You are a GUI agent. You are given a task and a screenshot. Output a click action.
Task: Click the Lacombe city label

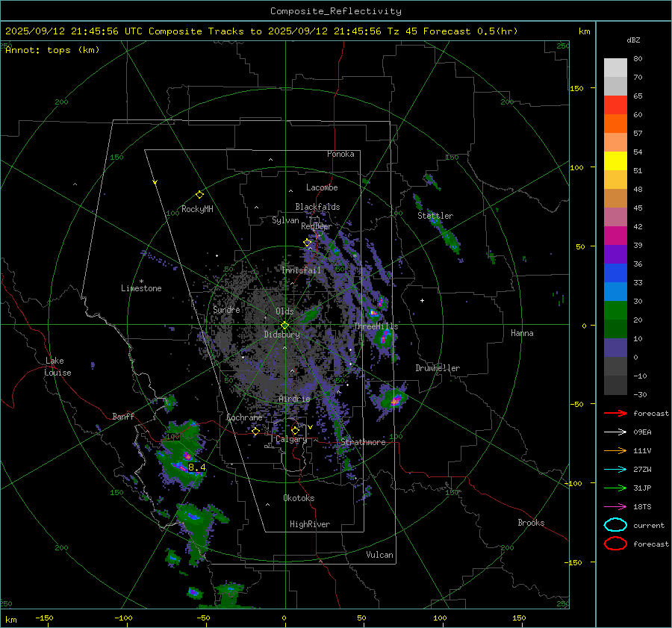pos(322,187)
